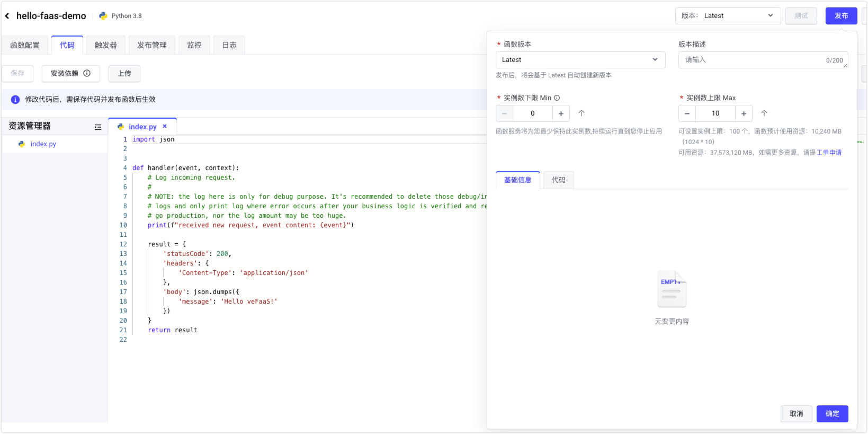Click the 测试 button
This screenshot has width=868, height=434.
pos(801,16)
